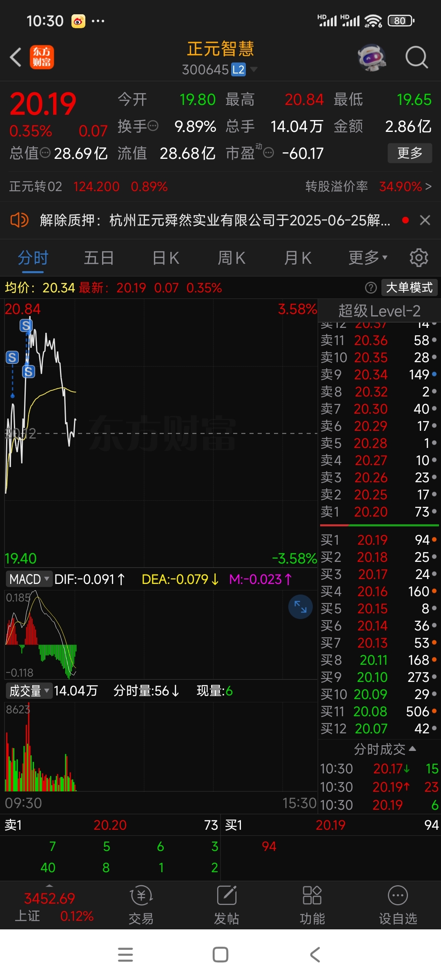The height and width of the screenshot is (980, 441).
Task: Expand stock code dropdown arrow beside L2
Action: point(254,69)
